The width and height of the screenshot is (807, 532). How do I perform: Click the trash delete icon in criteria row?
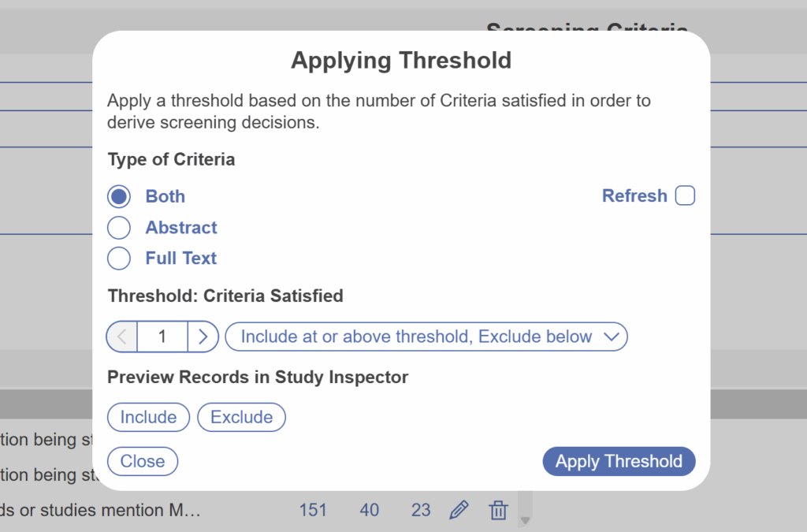tap(498, 510)
